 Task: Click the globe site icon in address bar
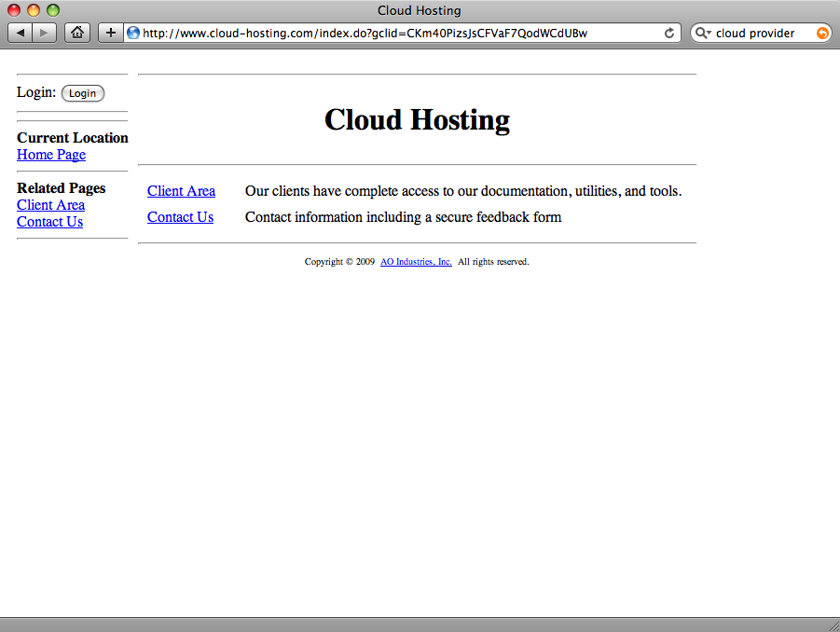pyautogui.click(x=133, y=33)
